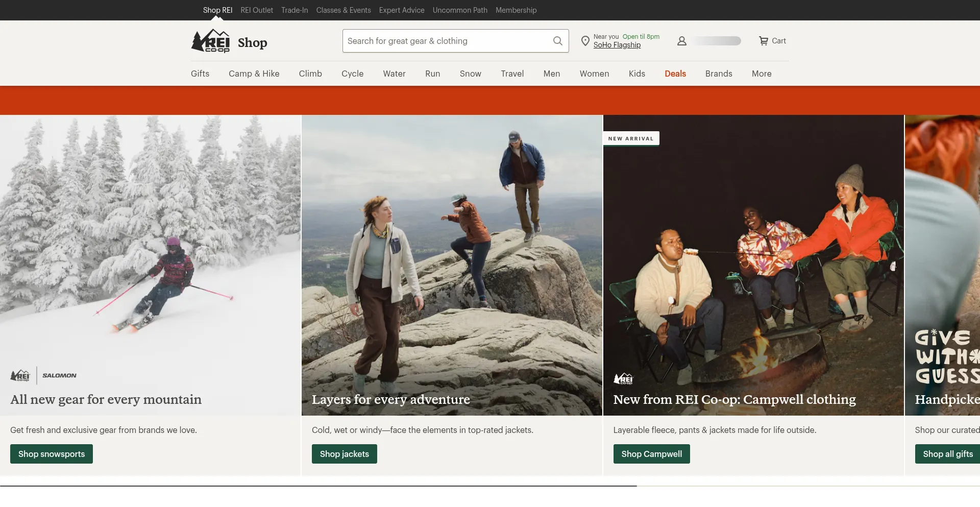Open the hikers on rock jackets image
980x507 pixels.
coord(452,255)
